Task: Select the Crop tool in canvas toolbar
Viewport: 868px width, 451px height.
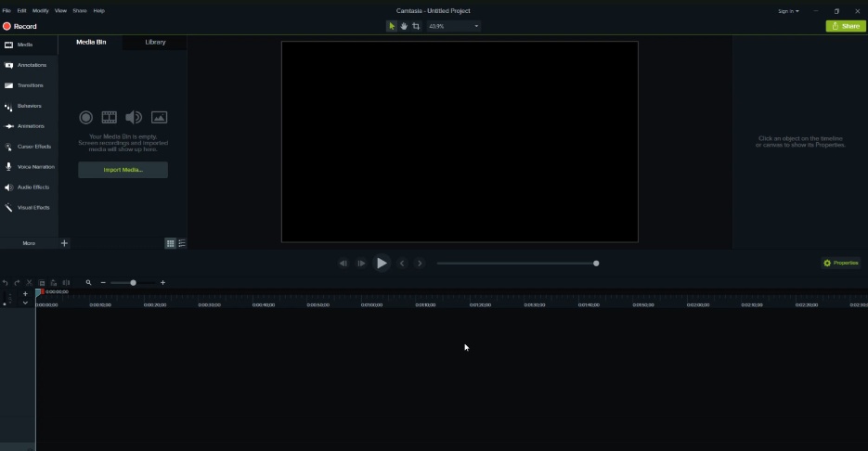Action: coord(416,26)
